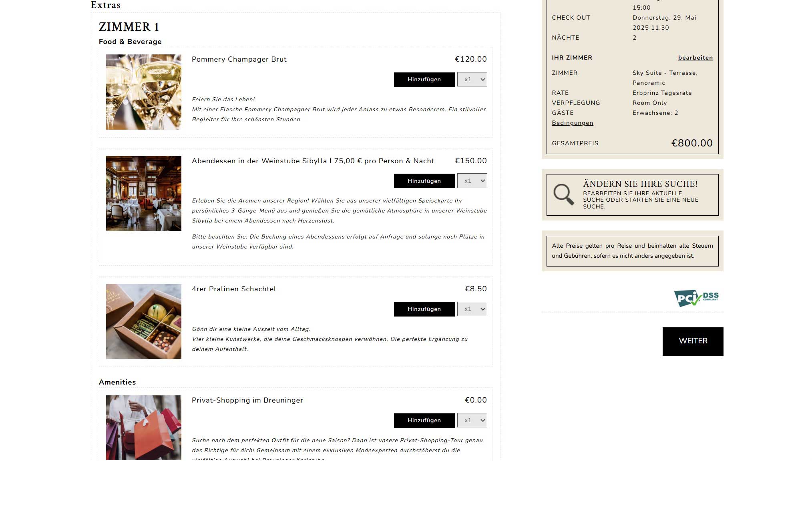Click the magnifying glass search icon
This screenshot has width=812, height=507.
(x=564, y=194)
